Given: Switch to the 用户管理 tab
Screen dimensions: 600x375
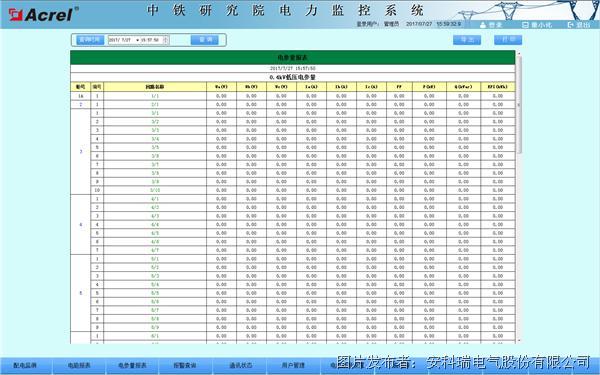Looking at the screenshot, I should pyautogui.click(x=293, y=366).
